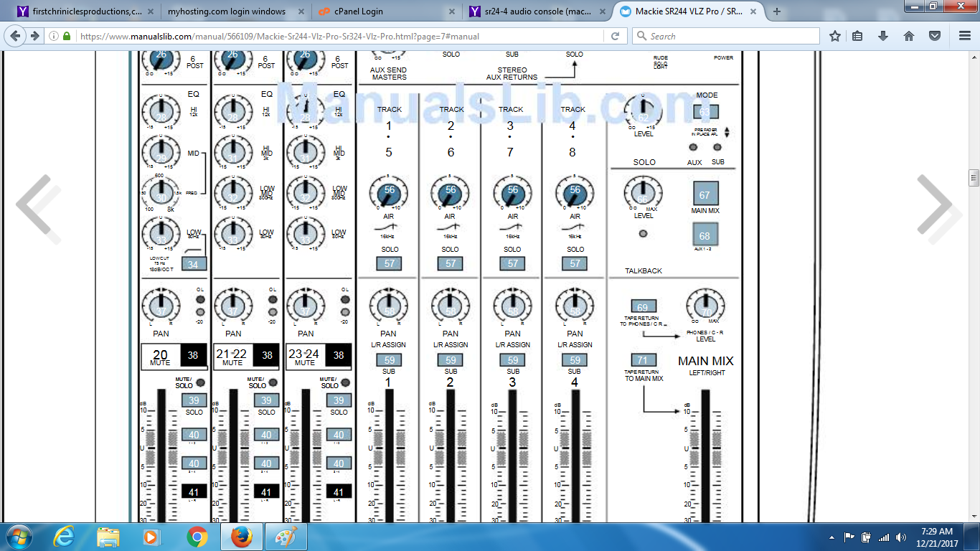Click the STEREO AUX RETURNS label
Viewport: 980px width, 551px height.
(x=512, y=73)
